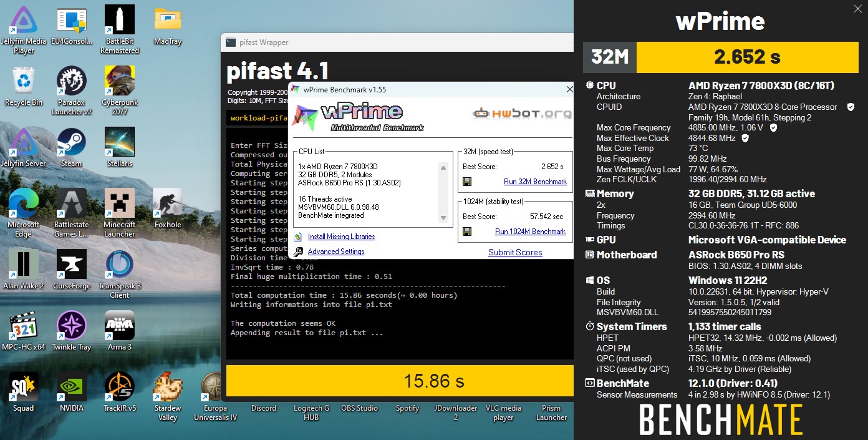Screen dimensions: 868x440
Task: Launch Stardew Valley shortcut
Action: pos(168,397)
